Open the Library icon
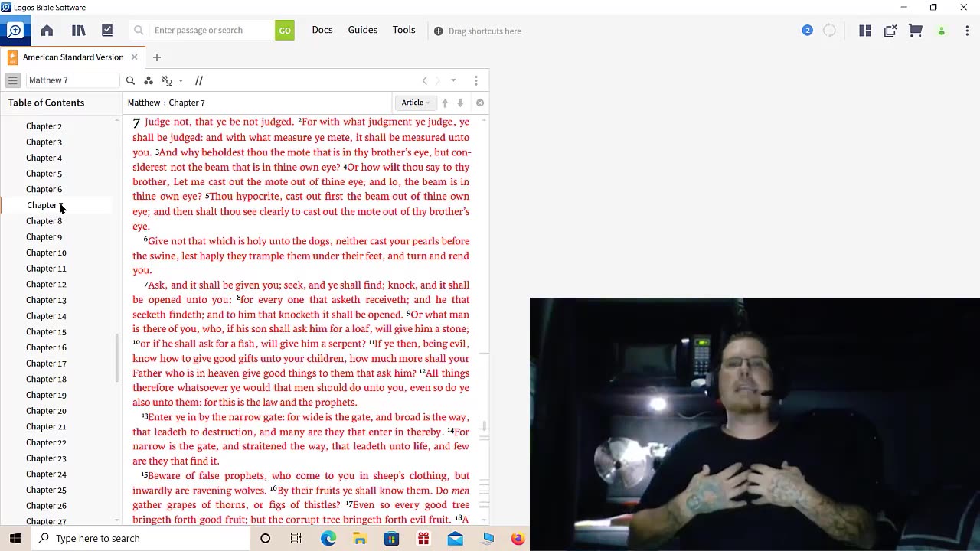980x551 pixels. click(x=78, y=31)
